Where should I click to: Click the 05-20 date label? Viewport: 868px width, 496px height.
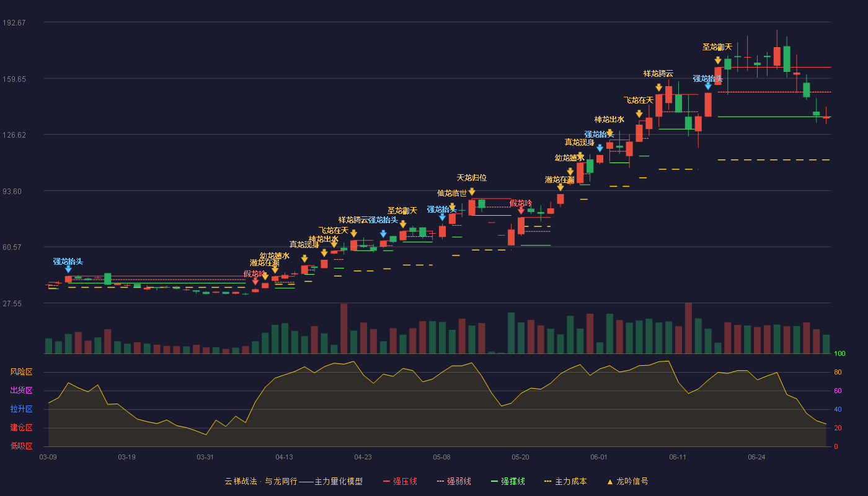click(x=521, y=457)
